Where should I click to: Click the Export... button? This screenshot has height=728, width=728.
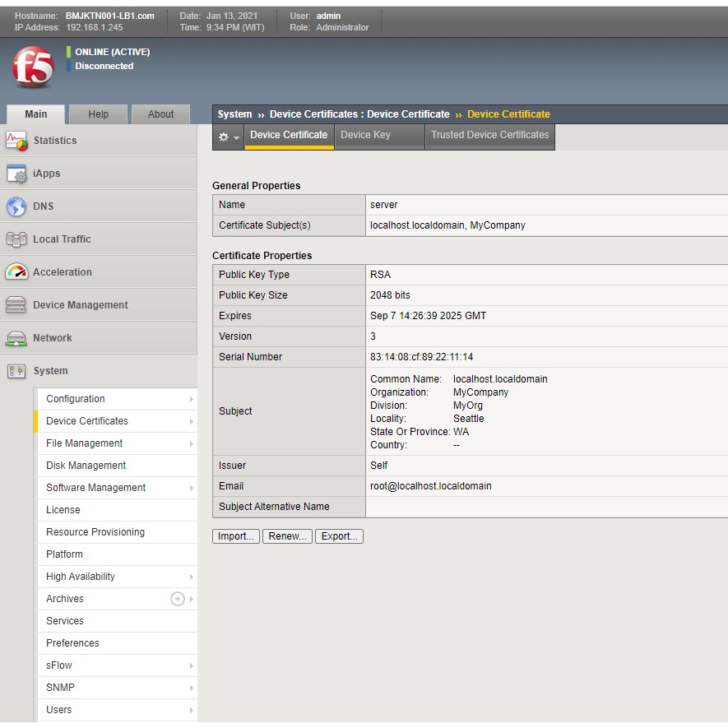pyautogui.click(x=339, y=536)
